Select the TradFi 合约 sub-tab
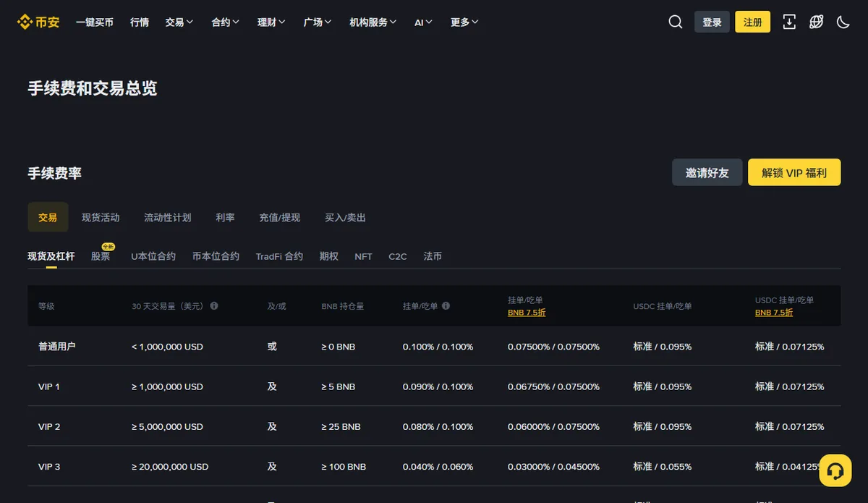Image resolution: width=868 pixels, height=503 pixels. pyautogui.click(x=279, y=256)
